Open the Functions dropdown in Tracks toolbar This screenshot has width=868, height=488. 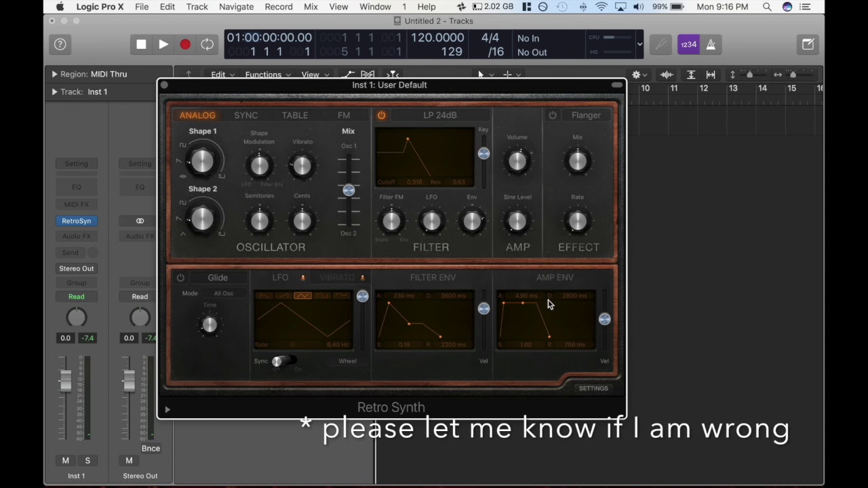click(x=268, y=75)
